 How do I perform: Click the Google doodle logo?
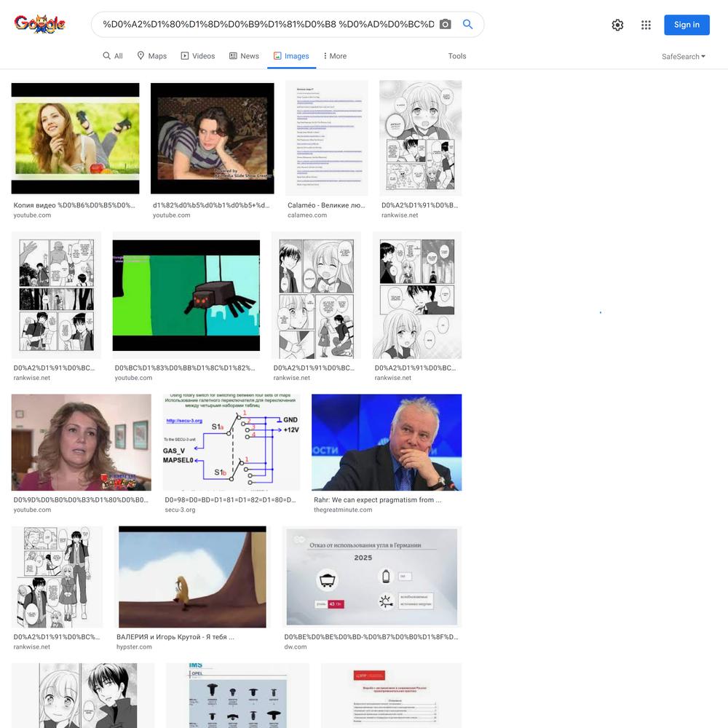tap(39, 24)
